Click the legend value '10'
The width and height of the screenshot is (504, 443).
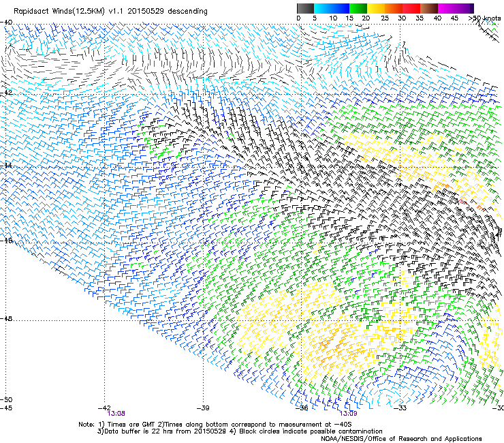click(333, 18)
